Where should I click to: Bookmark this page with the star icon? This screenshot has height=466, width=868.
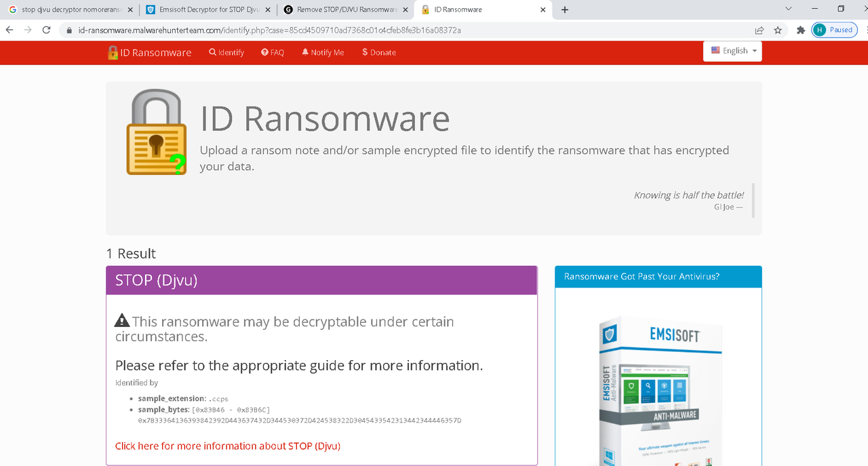point(778,30)
